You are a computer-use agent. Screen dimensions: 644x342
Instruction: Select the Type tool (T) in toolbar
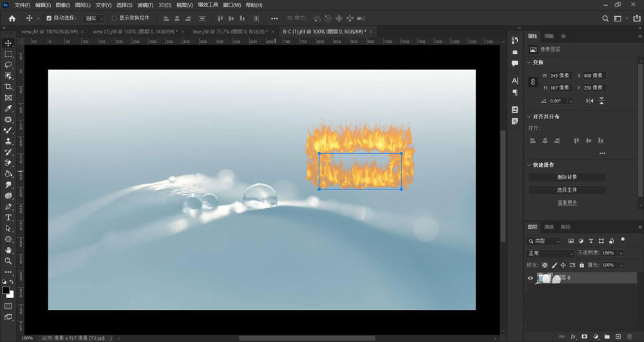point(8,218)
